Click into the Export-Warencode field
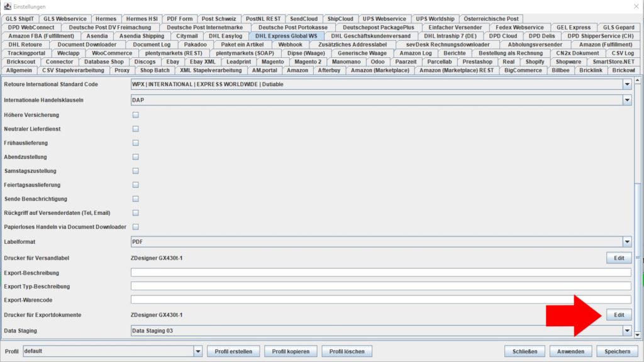 (x=380, y=300)
